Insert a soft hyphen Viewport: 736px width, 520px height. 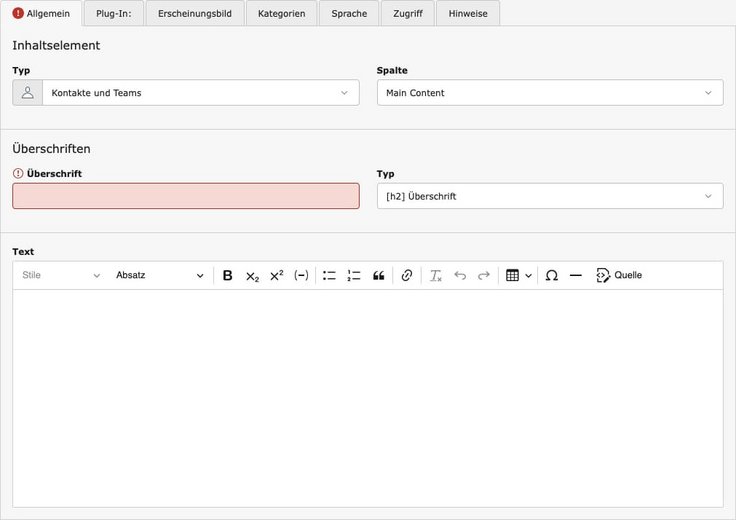click(x=301, y=276)
